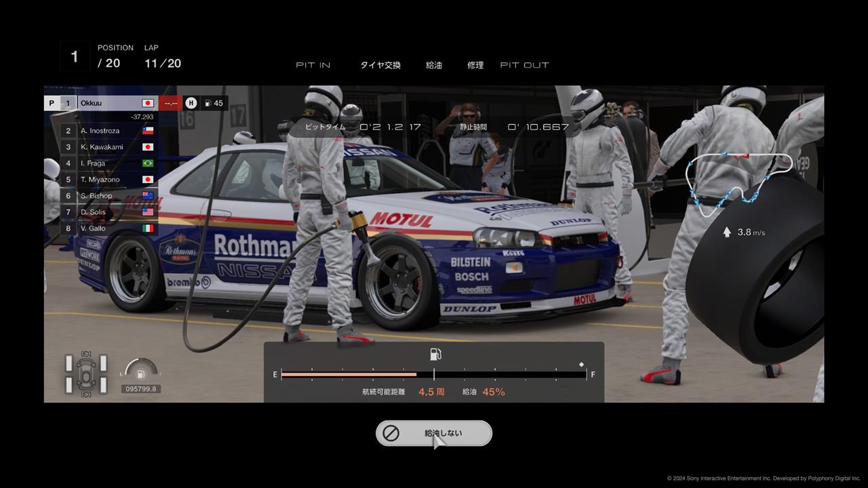Select A. Inostroza in the standings
Screen dimensions: 868x488
point(100,131)
